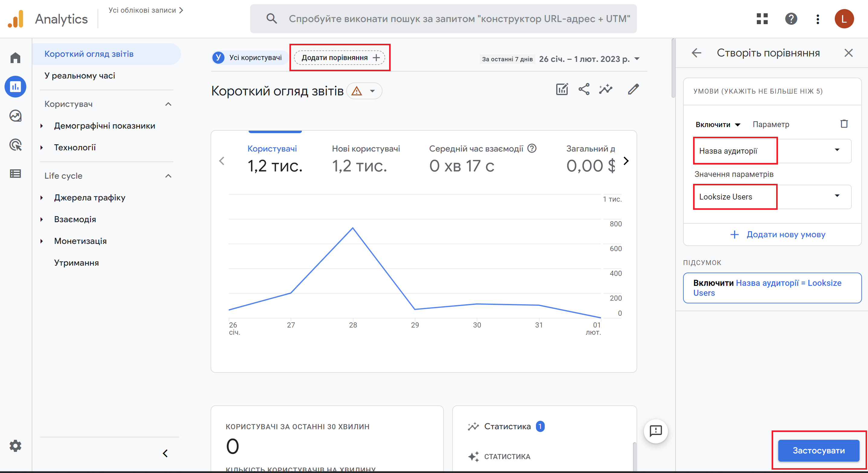
Task: Open the Help question mark icon
Action: point(791,19)
